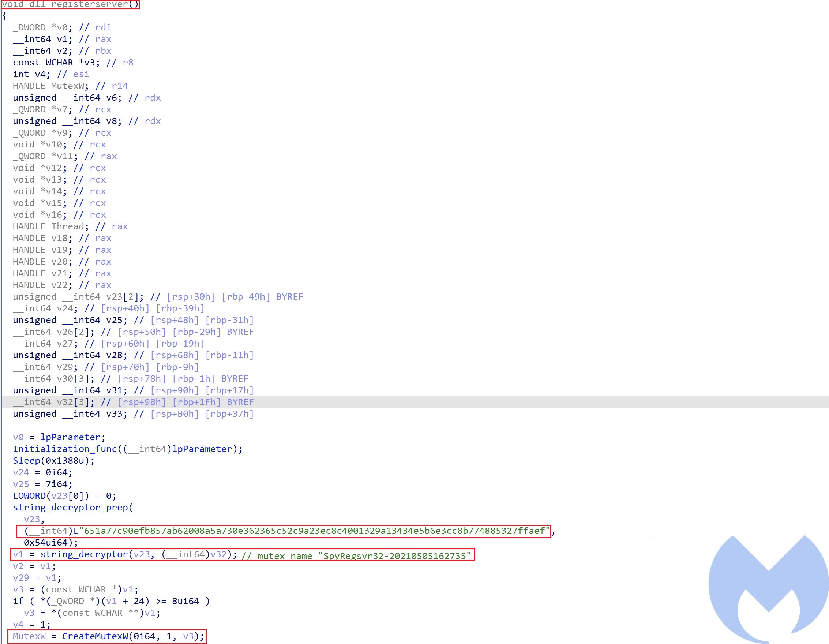This screenshot has width=829, height=644.
Task: Select the string_decryptor_prep function name
Action: (71, 507)
